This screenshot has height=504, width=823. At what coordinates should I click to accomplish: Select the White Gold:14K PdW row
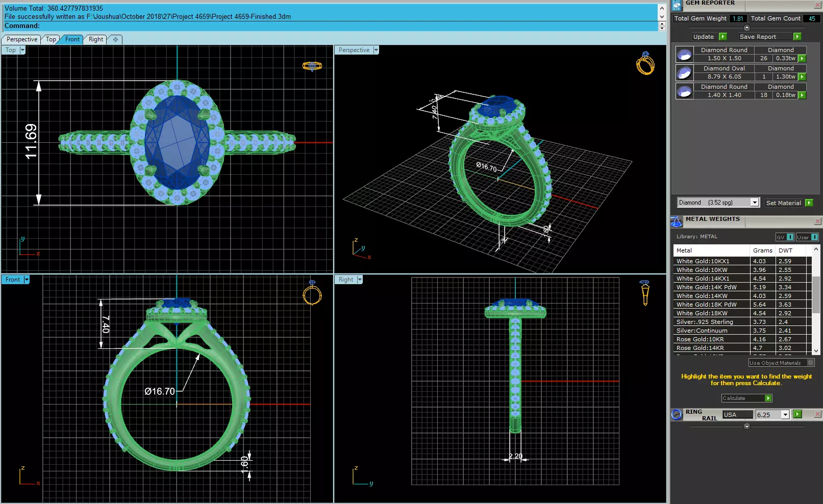coord(742,287)
